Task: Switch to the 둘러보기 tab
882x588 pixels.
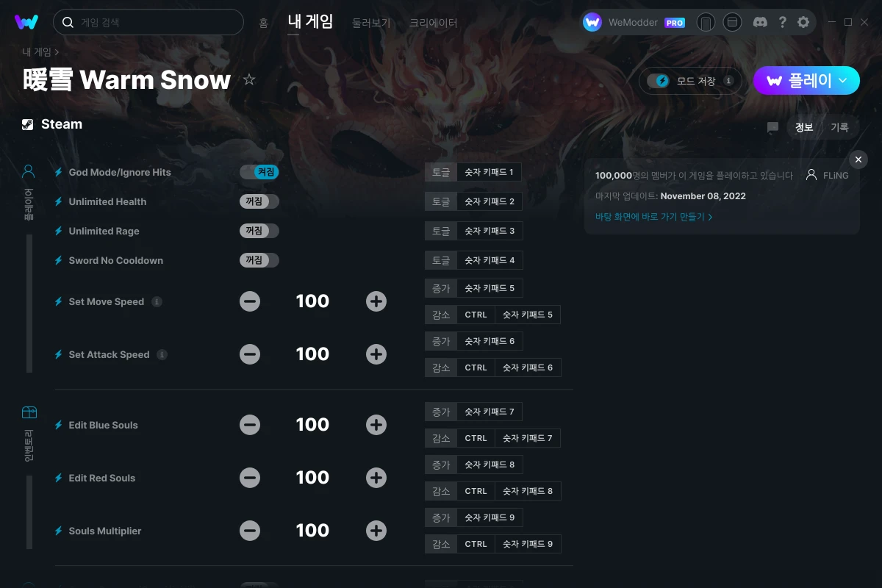Action: [x=370, y=23]
